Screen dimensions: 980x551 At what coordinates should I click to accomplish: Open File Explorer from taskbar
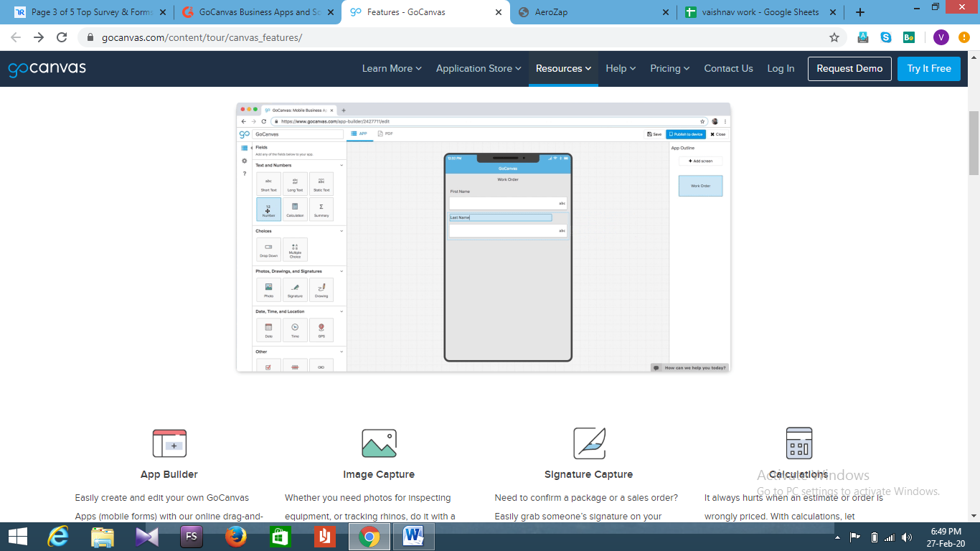point(103,537)
